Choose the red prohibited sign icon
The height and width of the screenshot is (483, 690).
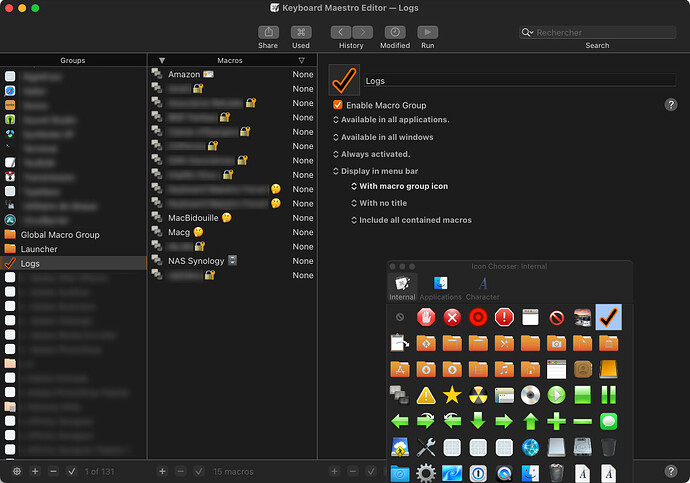pyautogui.click(x=557, y=317)
